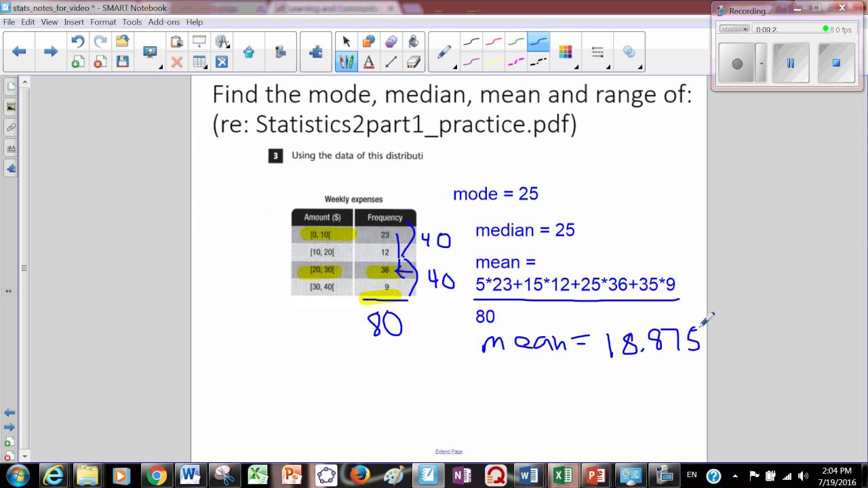Viewport: 868px width, 488px height.
Task: Open the recorder Menu dropdown
Action: pyautogui.click(x=734, y=29)
